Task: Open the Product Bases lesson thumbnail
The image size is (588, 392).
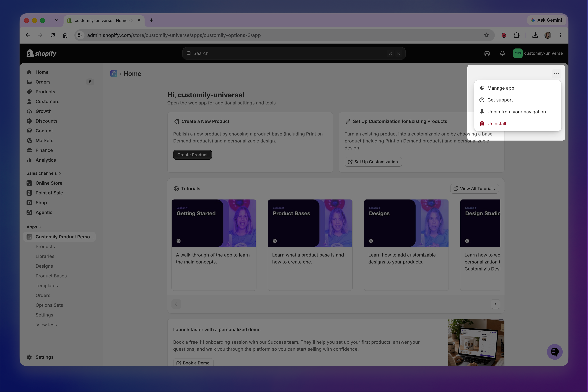Action: pyautogui.click(x=310, y=223)
